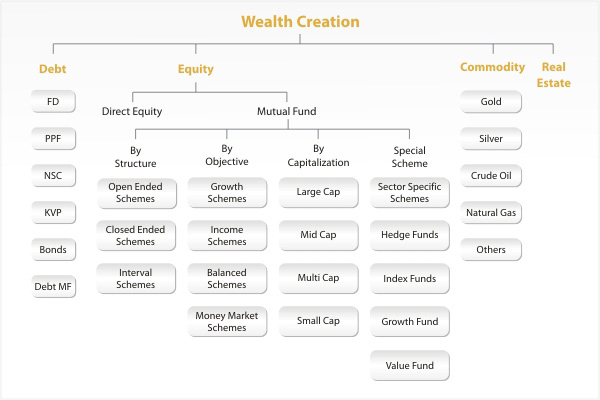
Task: Select the Crude Oil box
Action: point(491,175)
